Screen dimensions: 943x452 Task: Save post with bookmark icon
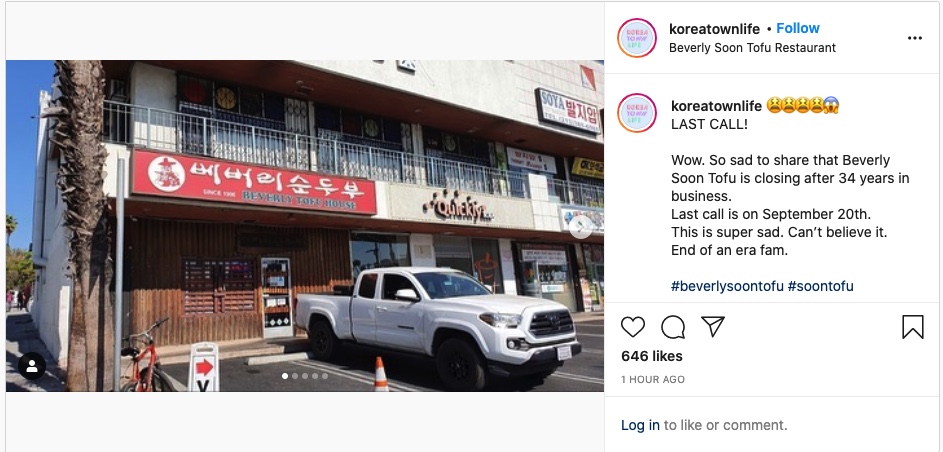(912, 327)
